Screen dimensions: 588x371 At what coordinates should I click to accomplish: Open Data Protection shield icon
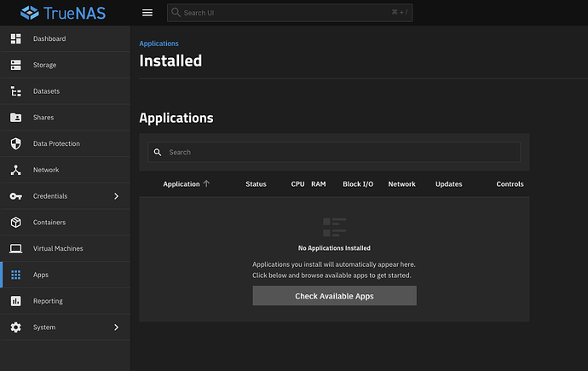coord(15,144)
